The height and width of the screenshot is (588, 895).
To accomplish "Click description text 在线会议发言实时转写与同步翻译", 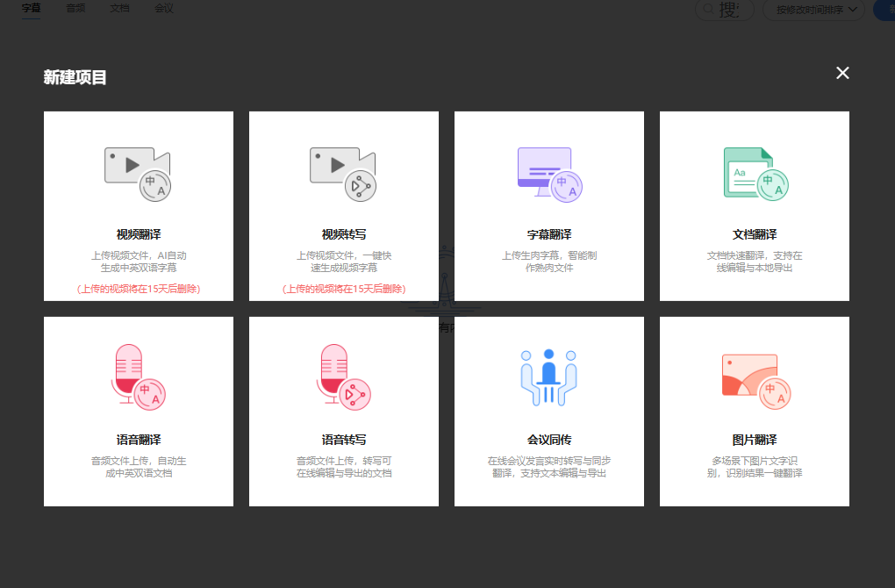I will [x=549, y=467].
